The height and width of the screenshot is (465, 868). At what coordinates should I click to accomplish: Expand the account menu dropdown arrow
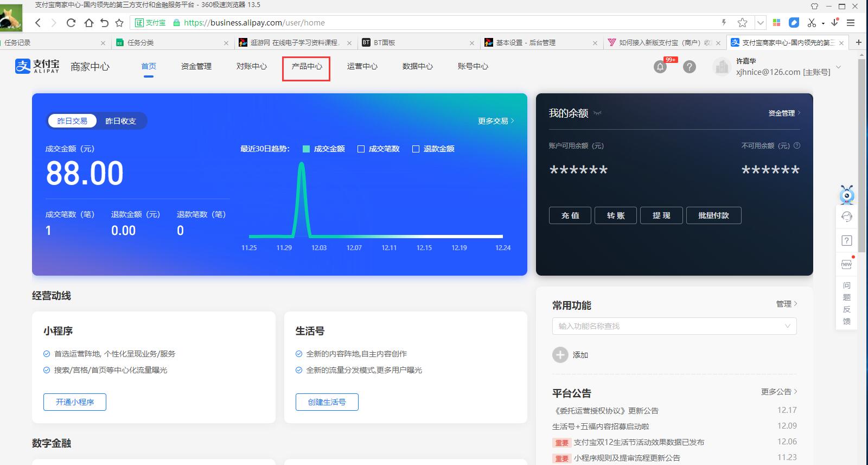(x=838, y=67)
